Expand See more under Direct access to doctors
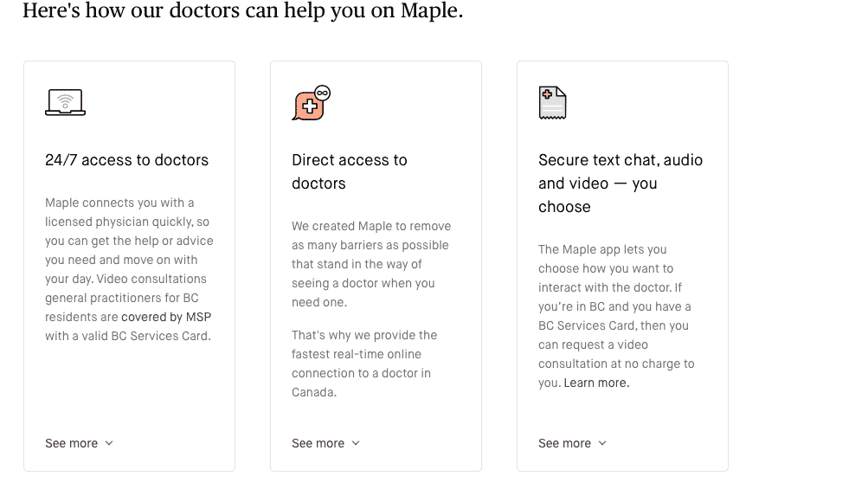This screenshot has height=502, width=868. (x=326, y=443)
